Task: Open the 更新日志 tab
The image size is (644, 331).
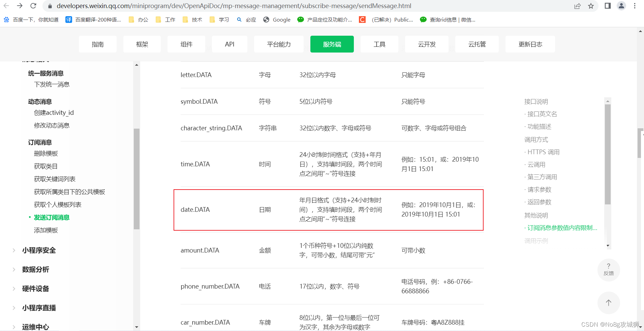Action: tap(530, 44)
